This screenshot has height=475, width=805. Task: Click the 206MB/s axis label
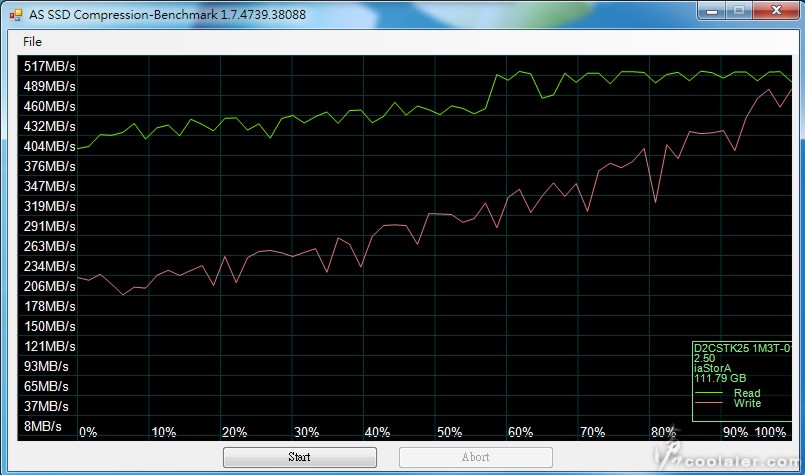49,287
